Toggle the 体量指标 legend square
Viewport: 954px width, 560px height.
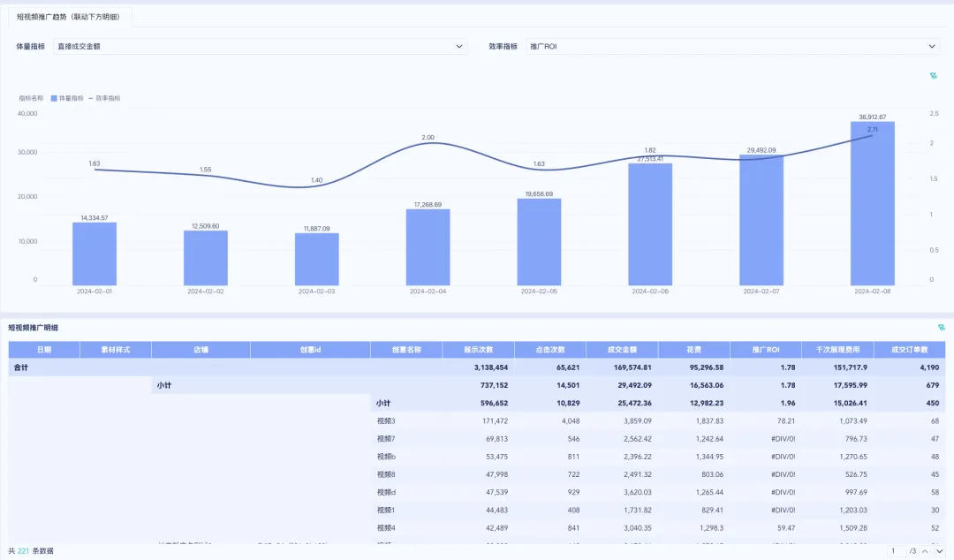(x=54, y=98)
